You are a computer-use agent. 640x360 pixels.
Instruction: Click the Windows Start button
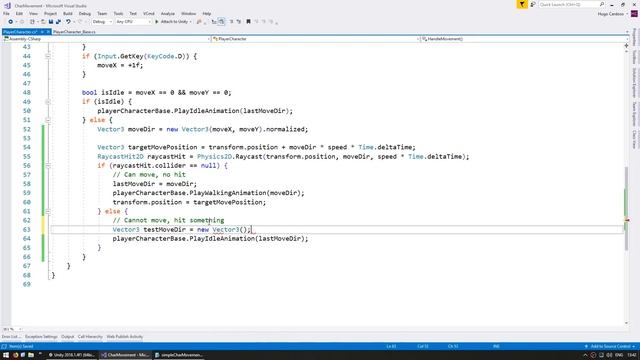pos(6,355)
